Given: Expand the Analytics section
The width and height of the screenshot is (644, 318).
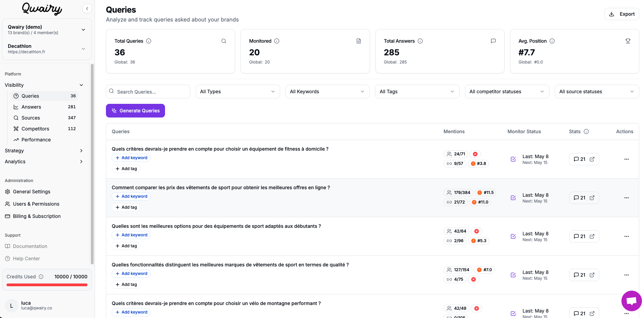Looking at the screenshot, I should tap(44, 162).
